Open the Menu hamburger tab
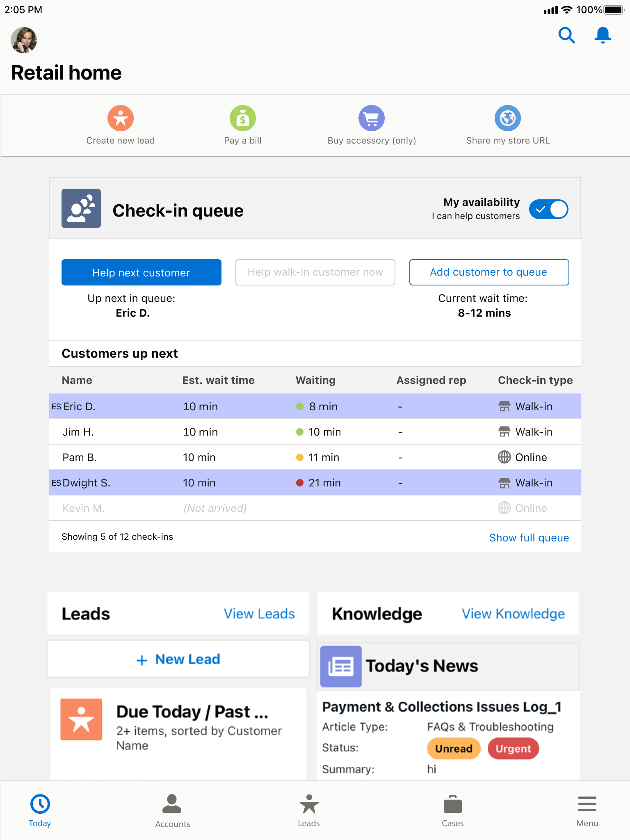This screenshot has width=630, height=840. pos(587,811)
